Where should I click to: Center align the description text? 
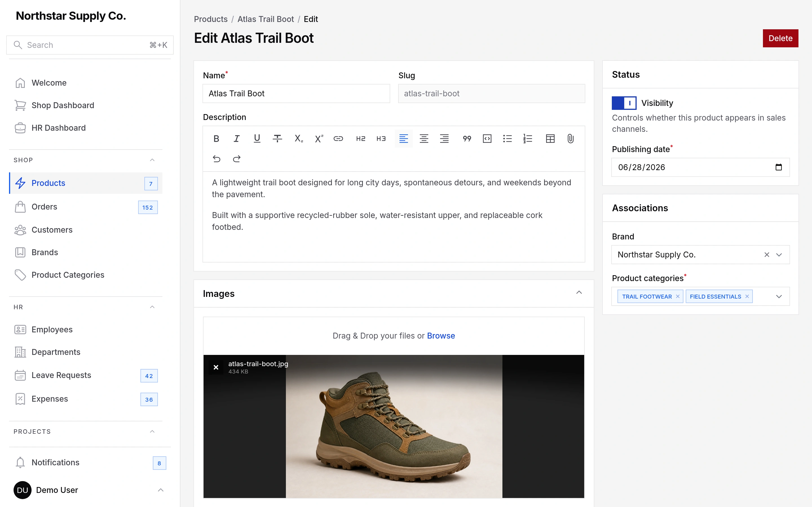tap(424, 139)
